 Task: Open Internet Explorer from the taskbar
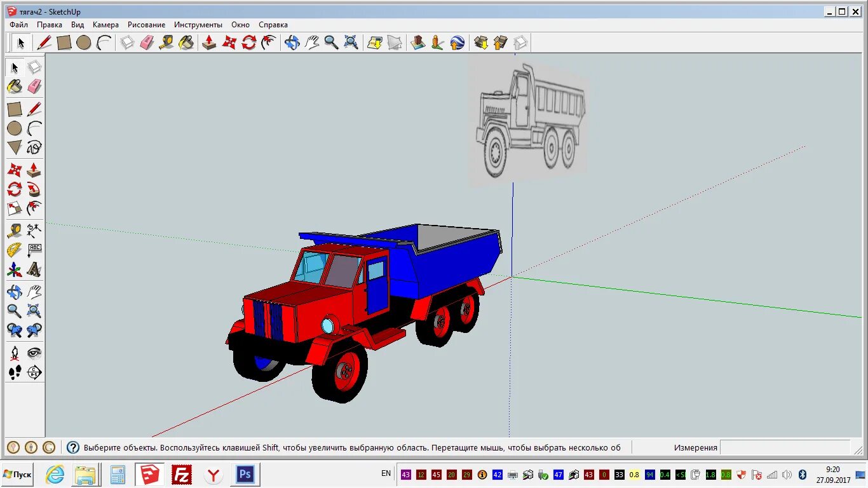point(55,475)
